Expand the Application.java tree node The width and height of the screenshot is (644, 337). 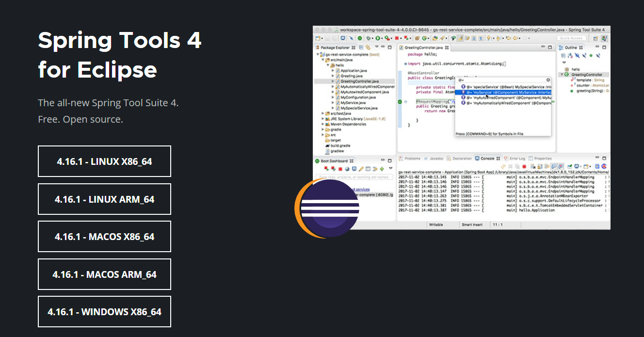pyautogui.click(x=333, y=70)
